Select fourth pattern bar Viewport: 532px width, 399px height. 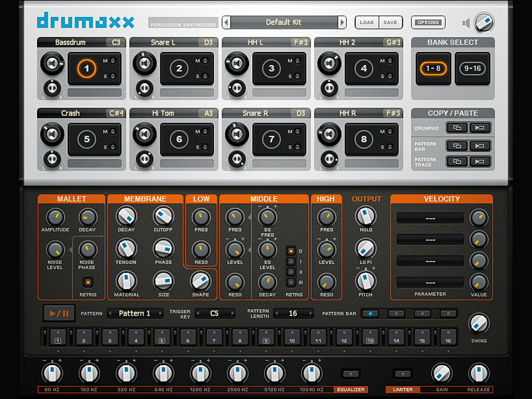pyautogui.click(x=448, y=314)
